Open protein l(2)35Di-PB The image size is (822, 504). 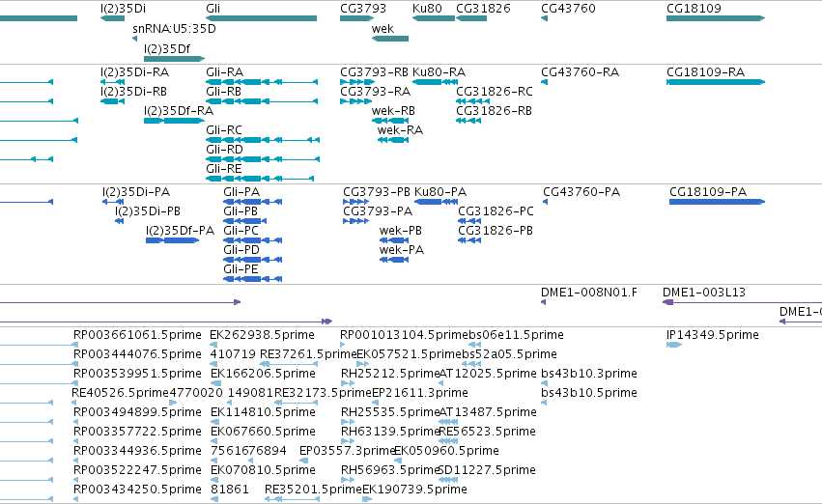[148, 211]
